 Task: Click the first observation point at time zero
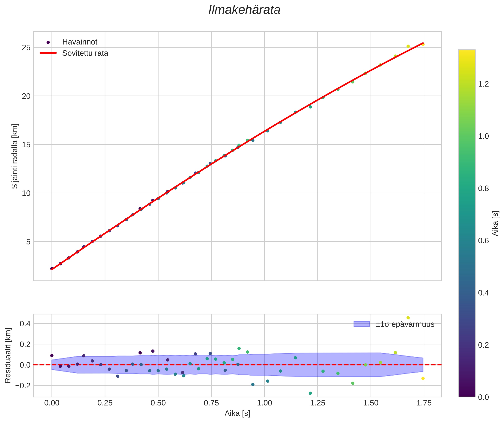coord(52,268)
